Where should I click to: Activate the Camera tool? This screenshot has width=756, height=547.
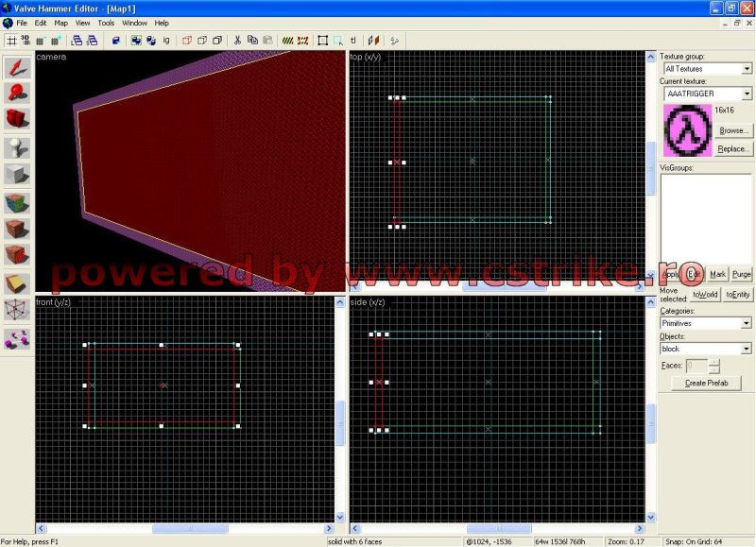click(17, 120)
